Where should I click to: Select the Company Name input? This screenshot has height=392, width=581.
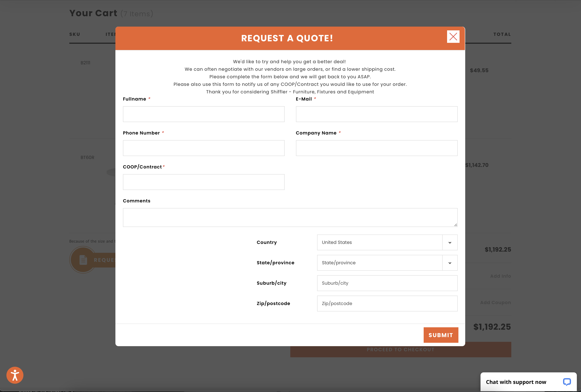click(376, 148)
